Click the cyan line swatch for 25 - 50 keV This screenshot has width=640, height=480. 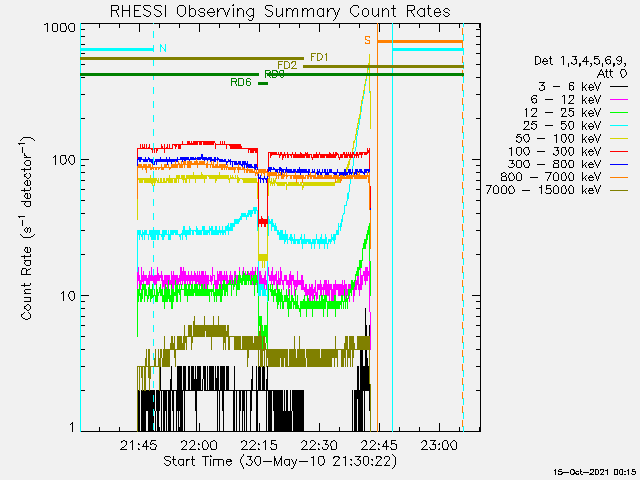(x=619, y=126)
